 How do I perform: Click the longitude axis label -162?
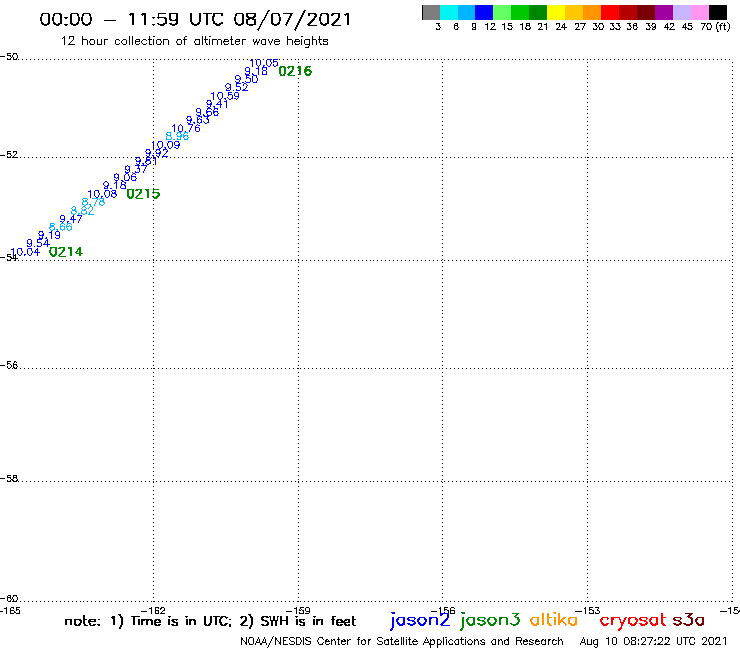pyautogui.click(x=153, y=611)
